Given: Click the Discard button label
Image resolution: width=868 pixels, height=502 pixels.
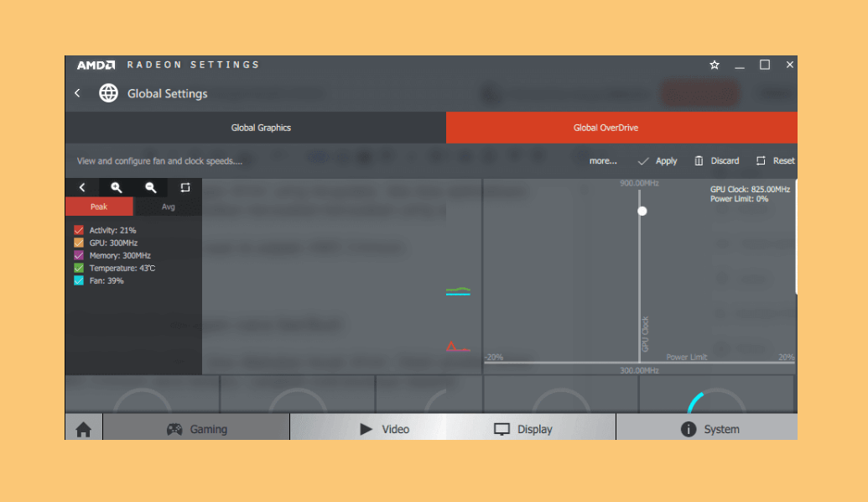Looking at the screenshot, I should click(x=725, y=160).
